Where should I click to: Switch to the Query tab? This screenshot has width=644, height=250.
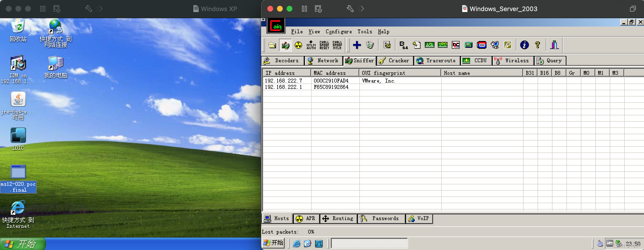coord(550,61)
